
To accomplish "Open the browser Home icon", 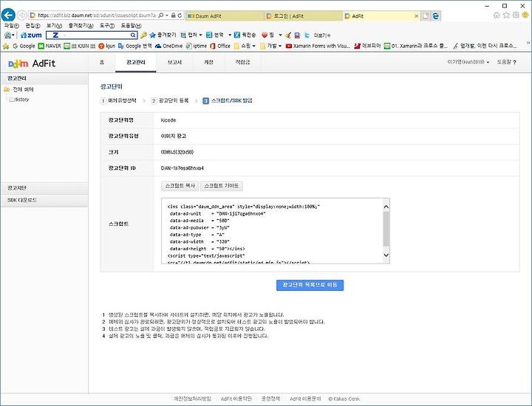I will tap(497, 15).
